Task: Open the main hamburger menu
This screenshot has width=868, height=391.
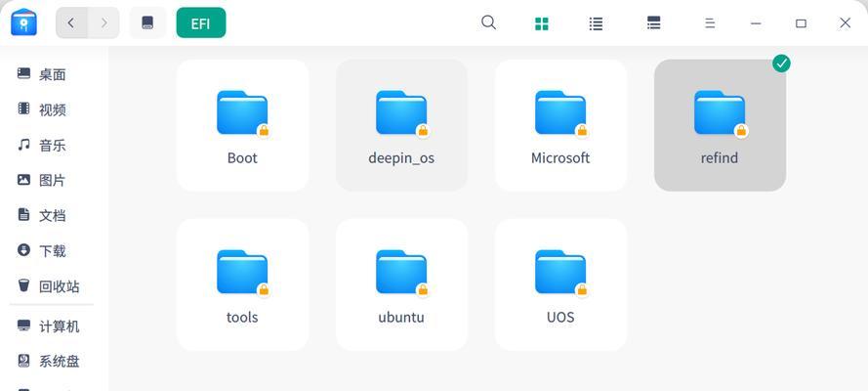Action: (x=710, y=23)
